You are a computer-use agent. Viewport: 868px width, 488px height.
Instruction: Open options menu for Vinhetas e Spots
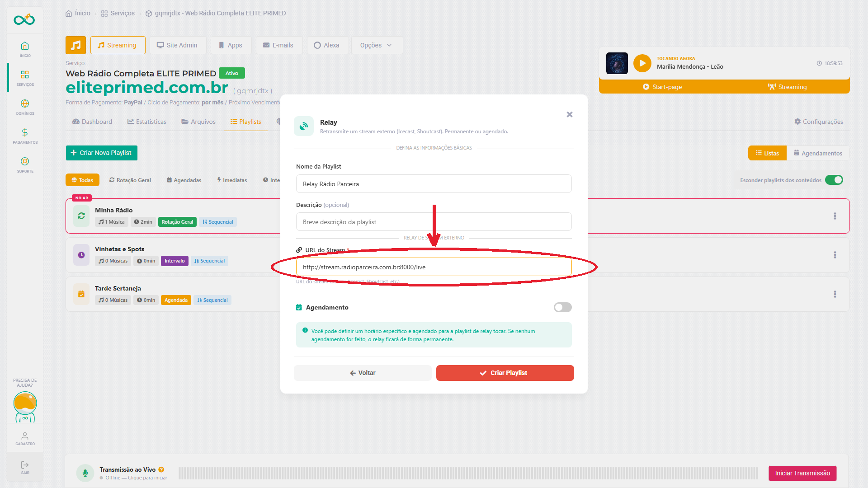pyautogui.click(x=835, y=255)
